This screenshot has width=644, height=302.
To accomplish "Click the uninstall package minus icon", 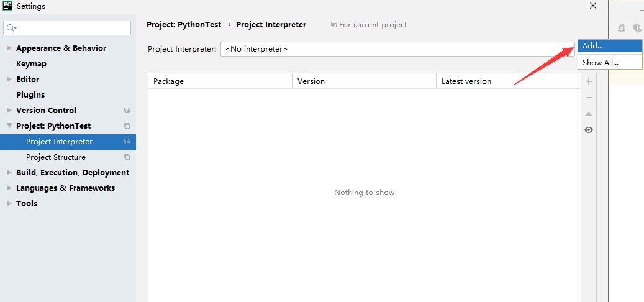I will (x=589, y=98).
